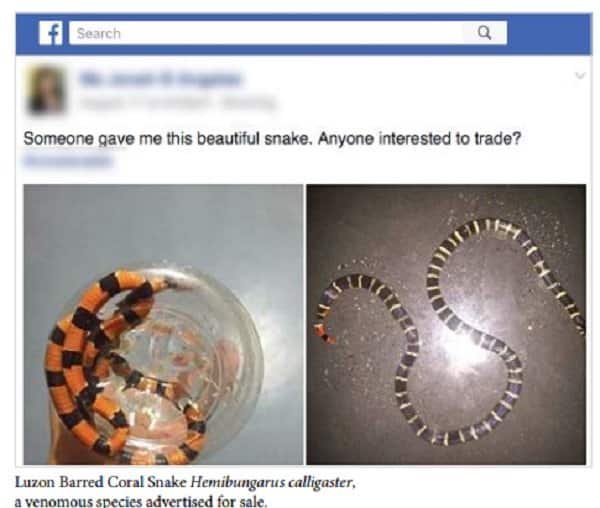
Task: Click the blurred poster name link
Action: pos(160,79)
